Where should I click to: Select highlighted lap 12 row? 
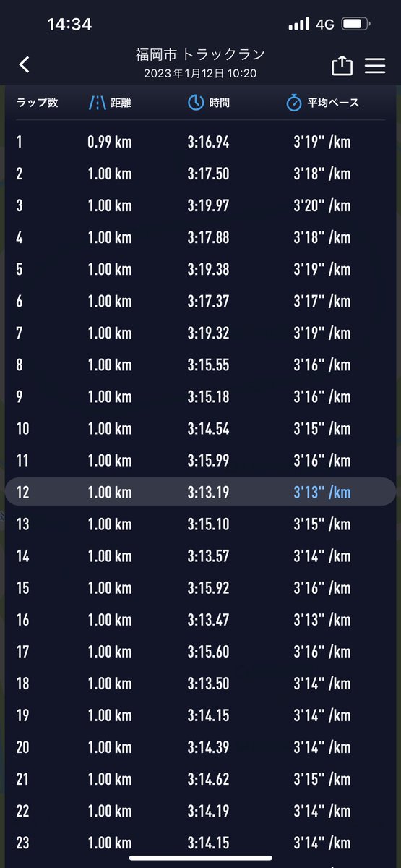pos(200,492)
